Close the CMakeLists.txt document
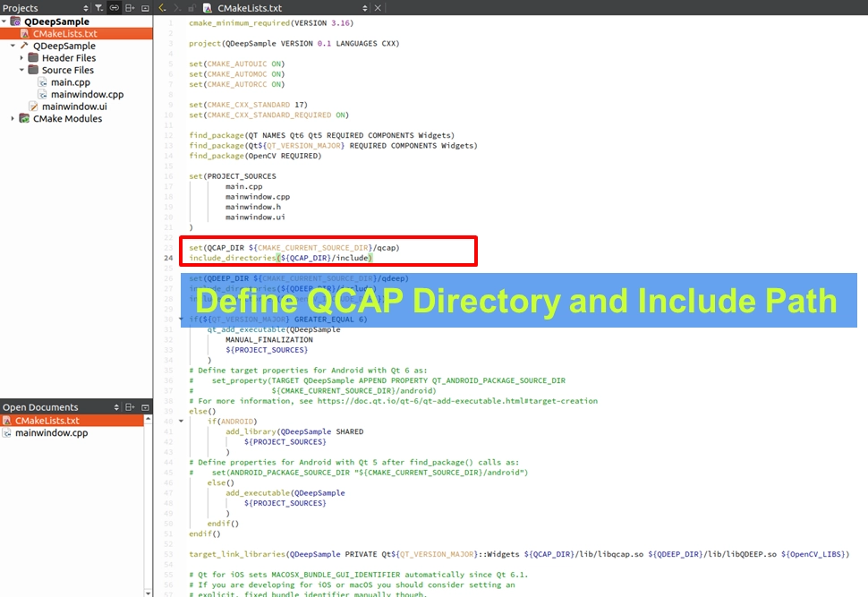868x597 pixels. tap(378, 8)
